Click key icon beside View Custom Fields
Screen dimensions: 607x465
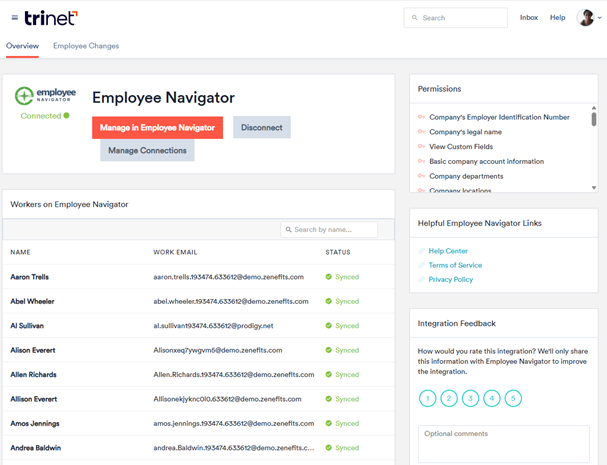(x=422, y=146)
